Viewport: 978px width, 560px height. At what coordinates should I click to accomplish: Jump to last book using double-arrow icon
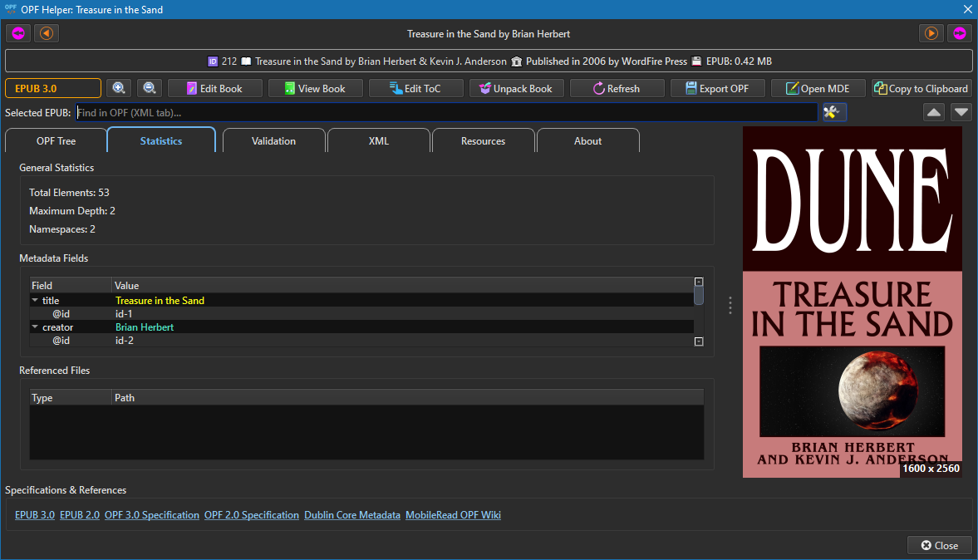tap(960, 33)
